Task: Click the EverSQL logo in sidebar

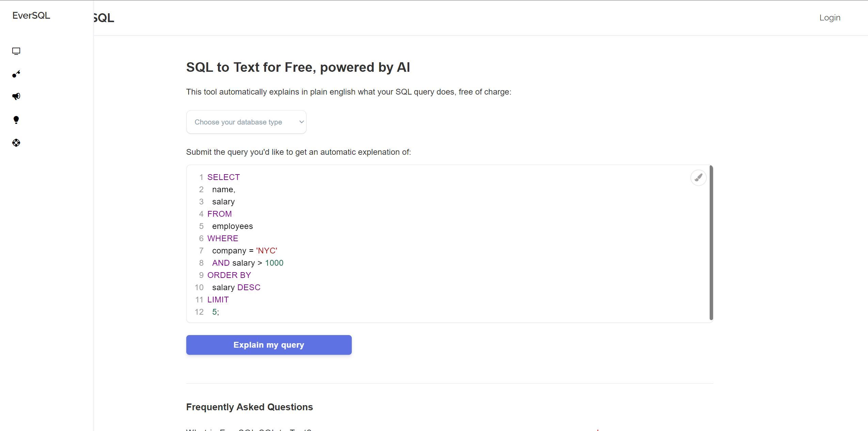Action: (31, 16)
